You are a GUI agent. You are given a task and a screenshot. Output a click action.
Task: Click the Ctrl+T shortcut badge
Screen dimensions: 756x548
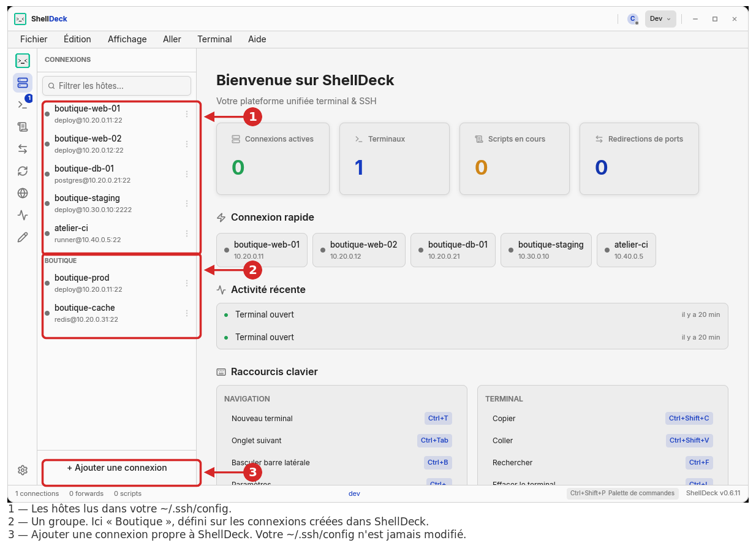pos(438,419)
